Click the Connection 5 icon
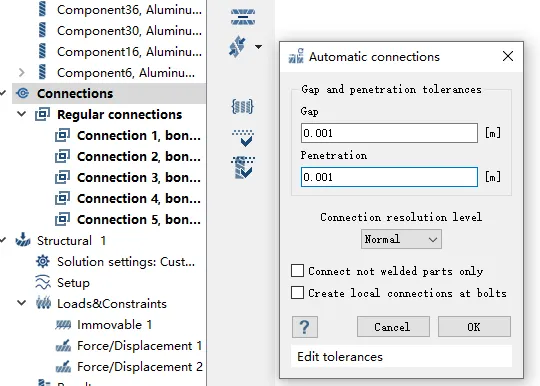The width and height of the screenshot is (540, 386). tap(63, 219)
